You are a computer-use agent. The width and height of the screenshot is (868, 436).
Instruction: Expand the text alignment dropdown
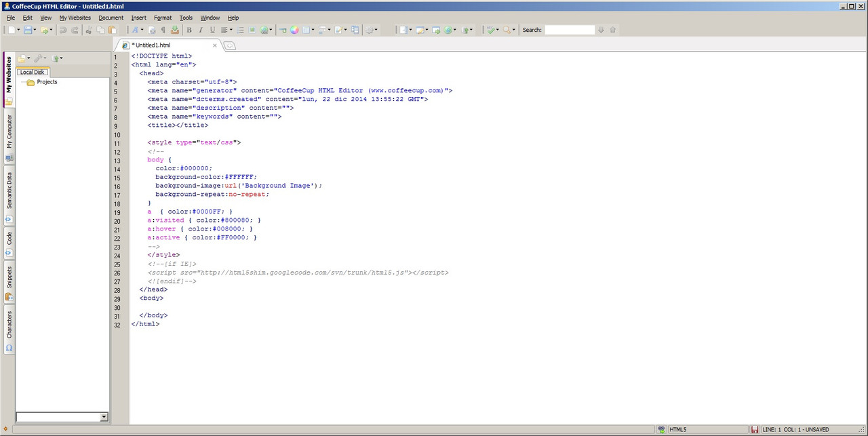(x=231, y=30)
